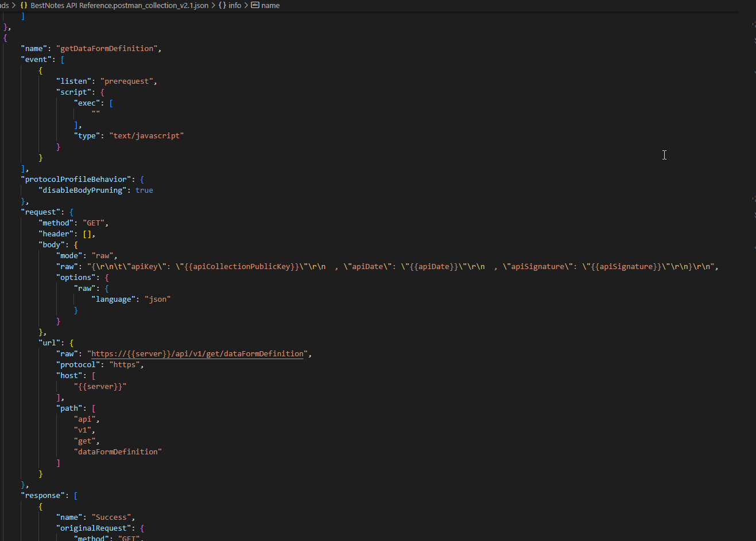
Task: Click the "text/javascript" script type value
Action: coord(148,135)
